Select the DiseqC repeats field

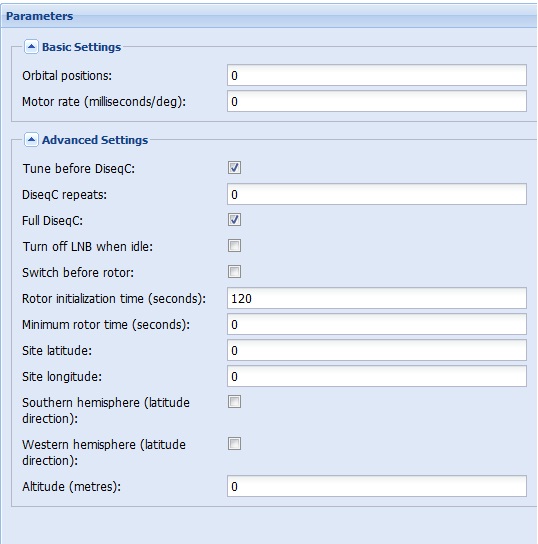[x=377, y=194]
